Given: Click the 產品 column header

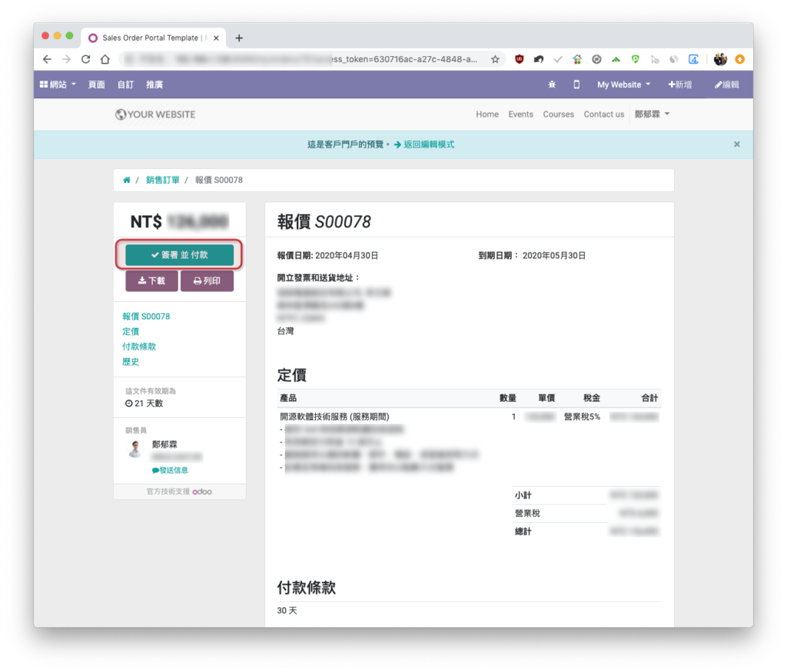Looking at the screenshot, I should click(x=288, y=398).
